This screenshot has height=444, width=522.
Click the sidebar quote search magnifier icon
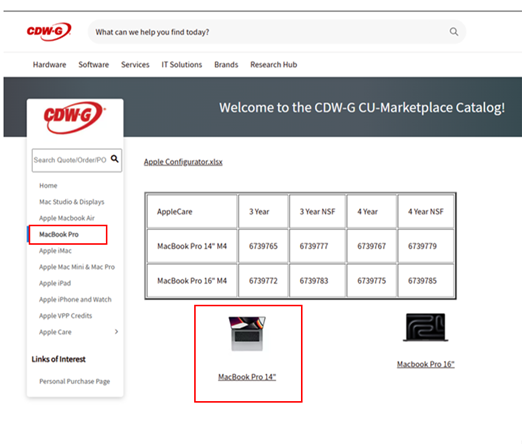[x=115, y=159]
